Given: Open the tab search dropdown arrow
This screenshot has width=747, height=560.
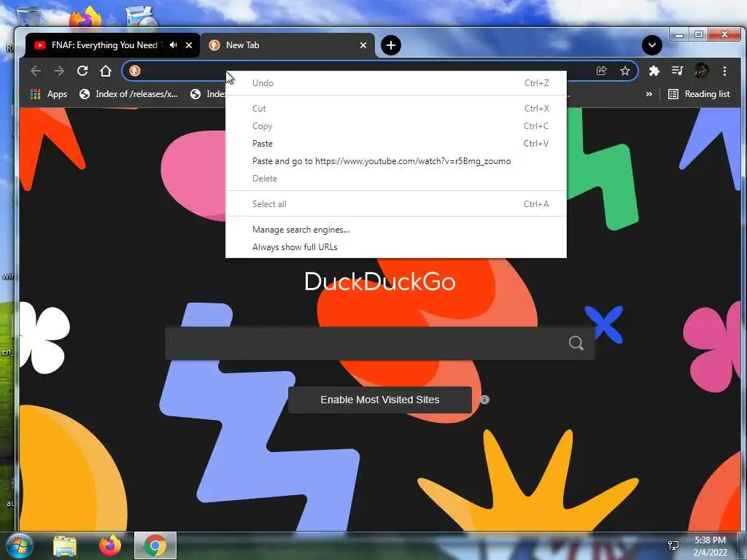Looking at the screenshot, I should 651,45.
